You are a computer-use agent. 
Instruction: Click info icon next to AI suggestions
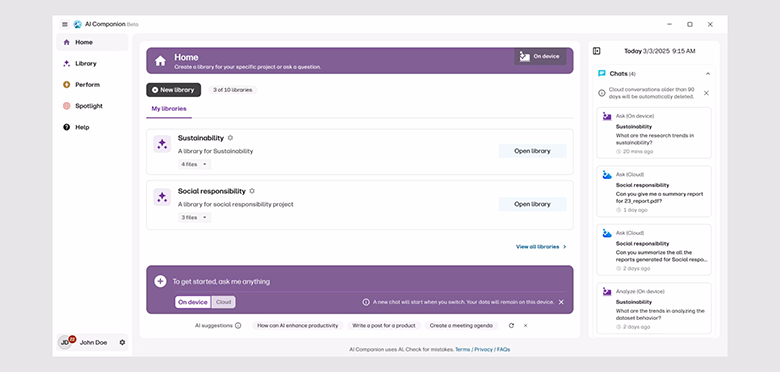238,326
